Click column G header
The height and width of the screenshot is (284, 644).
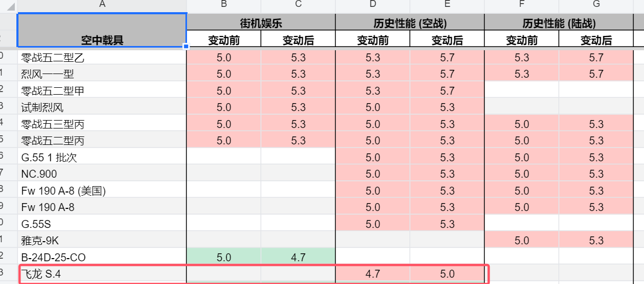coord(596,5)
